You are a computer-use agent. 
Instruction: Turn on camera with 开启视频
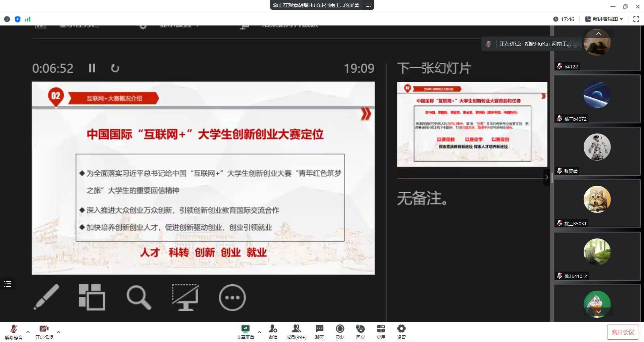pos(44,332)
